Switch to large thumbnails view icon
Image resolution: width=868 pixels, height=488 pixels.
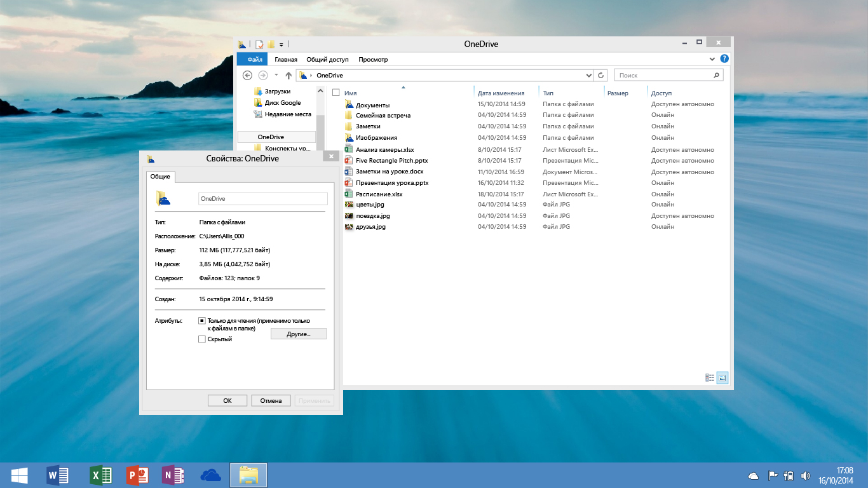[x=722, y=377]
